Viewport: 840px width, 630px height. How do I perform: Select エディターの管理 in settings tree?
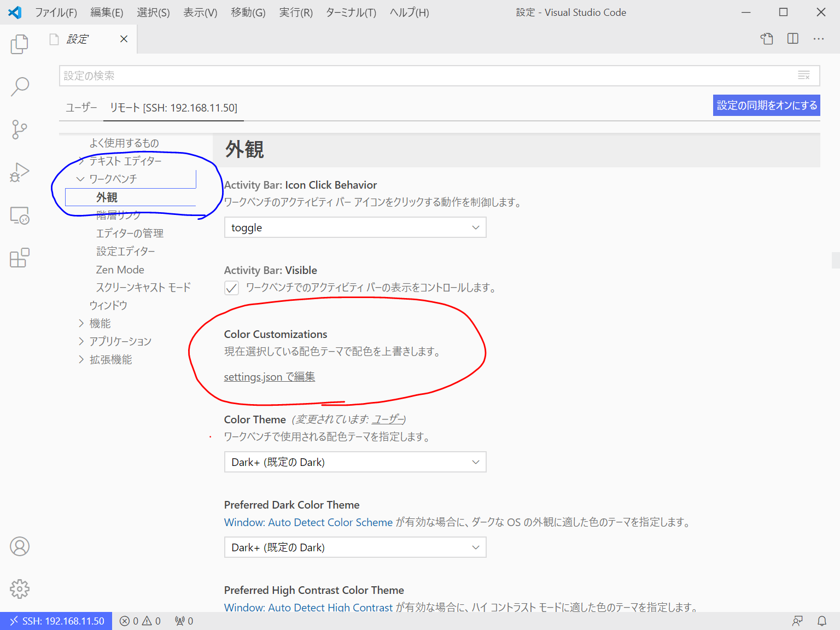[130, 233]
